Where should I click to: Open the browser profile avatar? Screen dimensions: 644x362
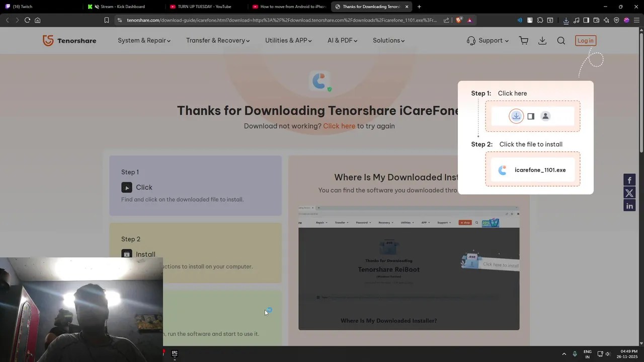click(626, 20)
